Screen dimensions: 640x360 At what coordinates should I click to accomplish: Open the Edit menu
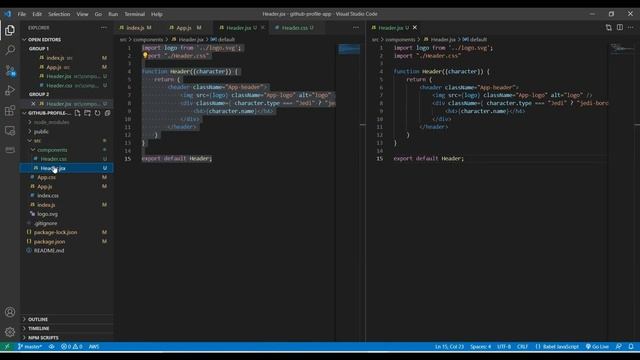coord(37,14)
